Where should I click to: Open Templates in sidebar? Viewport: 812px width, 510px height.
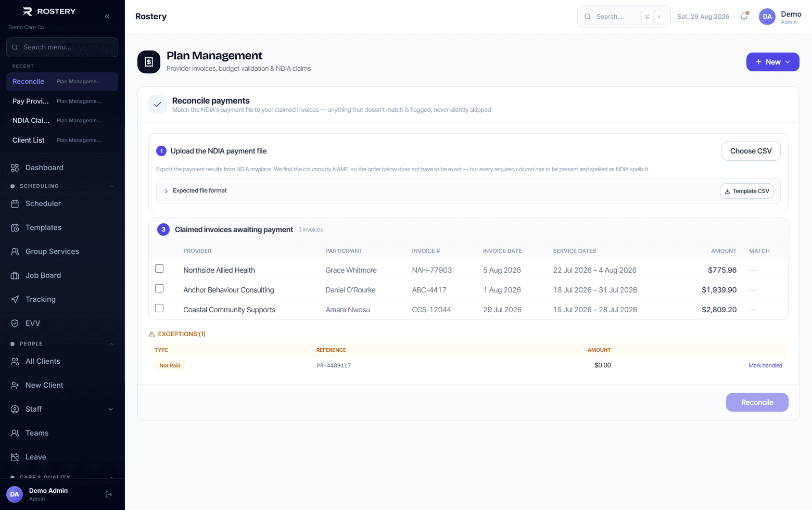62,227
